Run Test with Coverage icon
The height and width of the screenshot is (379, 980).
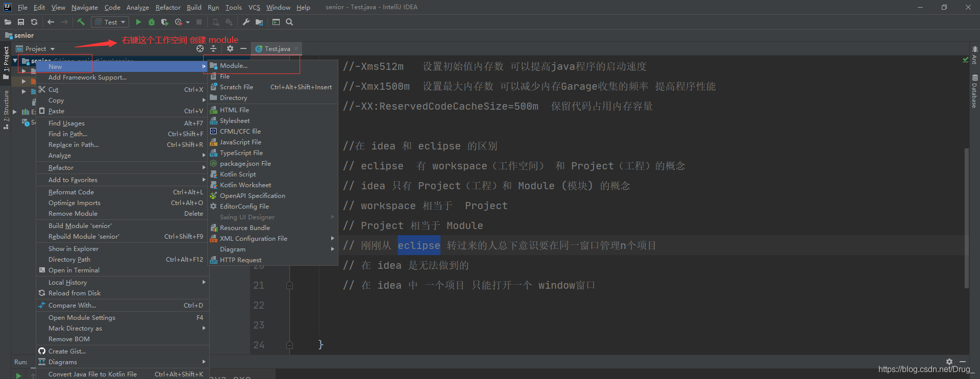164,22
